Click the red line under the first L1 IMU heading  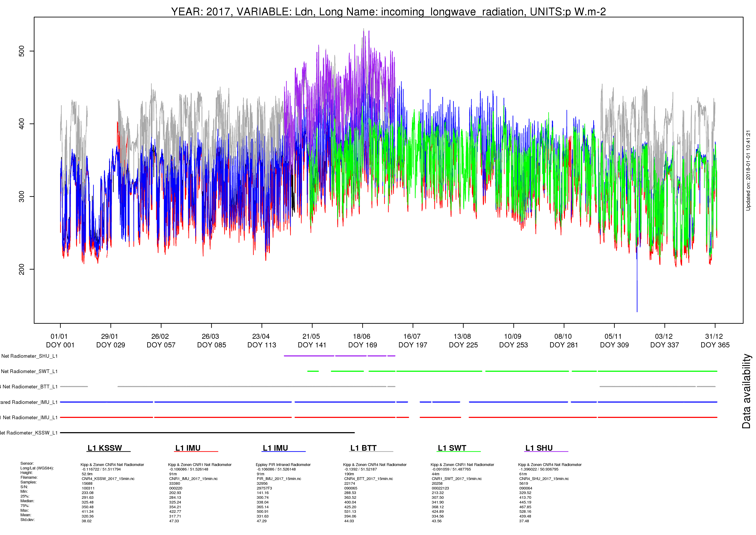(x=196, y=451)
